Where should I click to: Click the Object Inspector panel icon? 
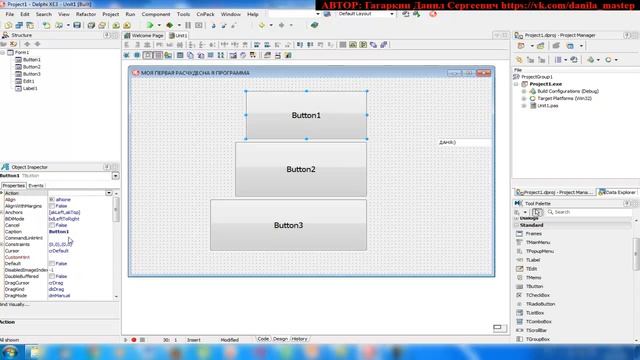(x=5, y=167)
